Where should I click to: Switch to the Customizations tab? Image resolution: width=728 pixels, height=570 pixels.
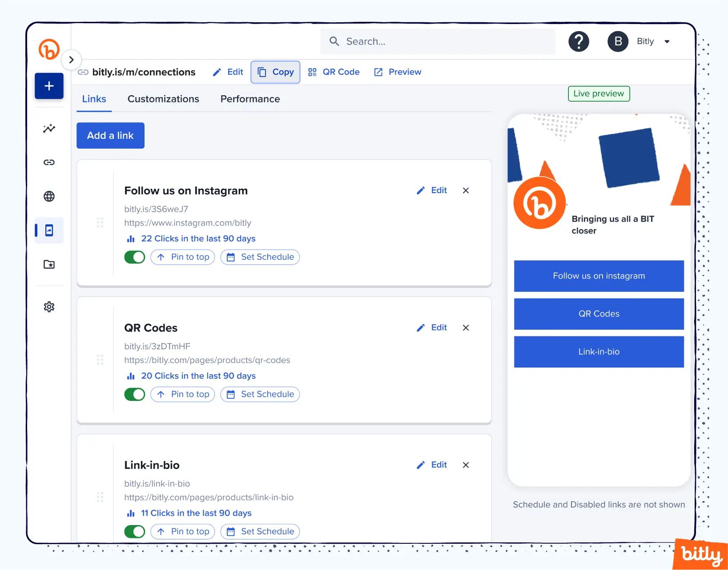[x=163, y=99]
